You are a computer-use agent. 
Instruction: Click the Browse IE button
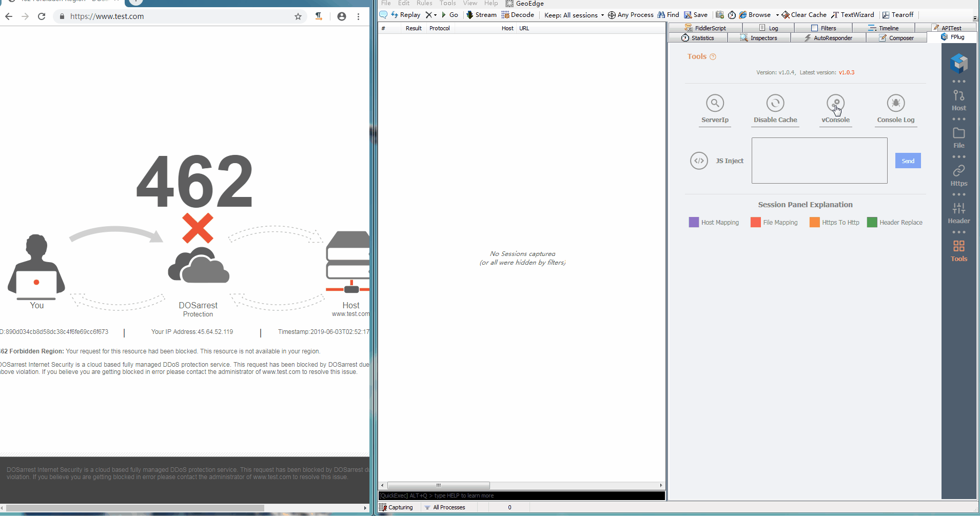point(755,15)
